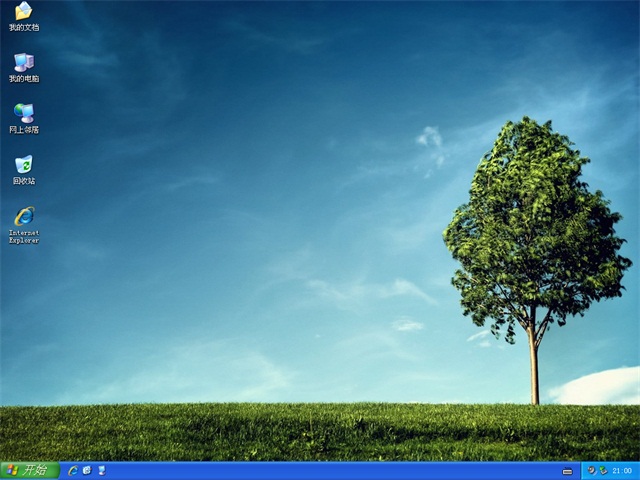Click the 我的文档 text label
The image size is (640, 480).
pyautogui.click(x=24, y=28)
